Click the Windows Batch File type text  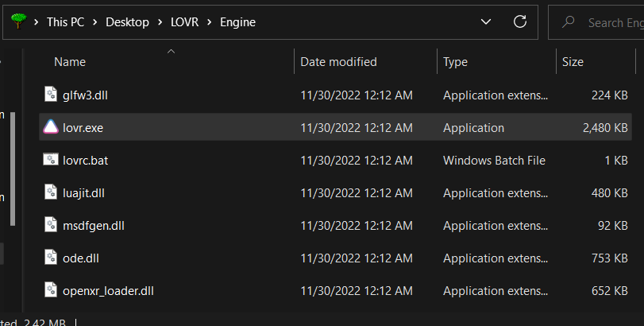point(494,161)
